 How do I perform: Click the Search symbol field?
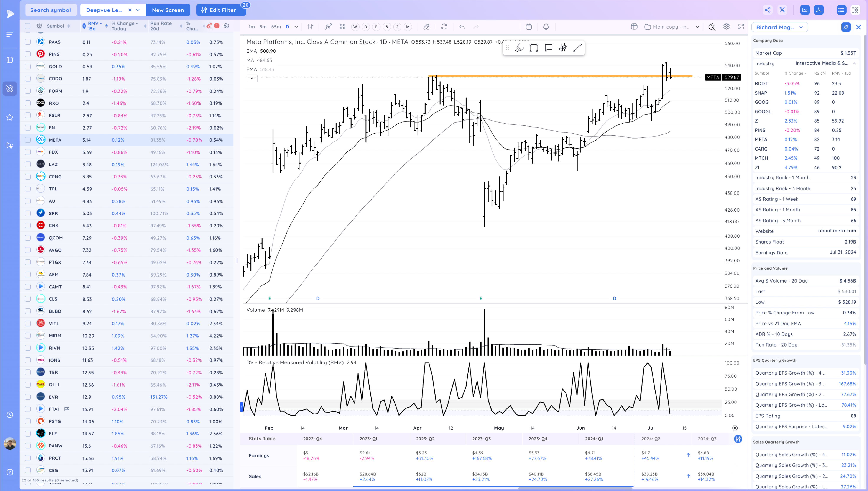pyautogui.click(x=51, y=10)
